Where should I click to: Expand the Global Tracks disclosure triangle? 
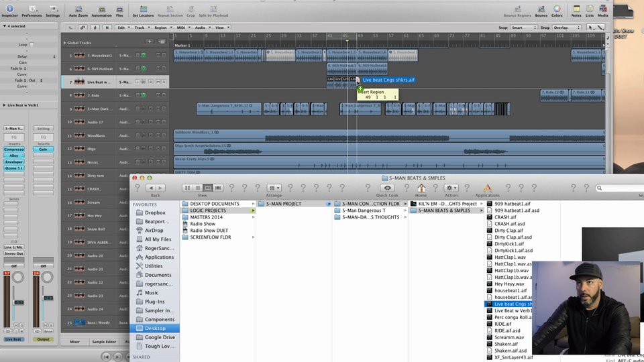tap(64, 43)
